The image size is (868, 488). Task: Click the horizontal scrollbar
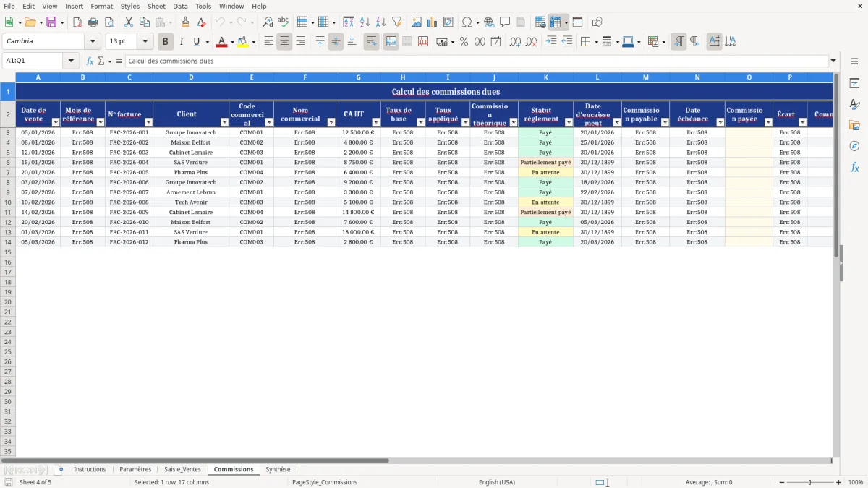195,461
